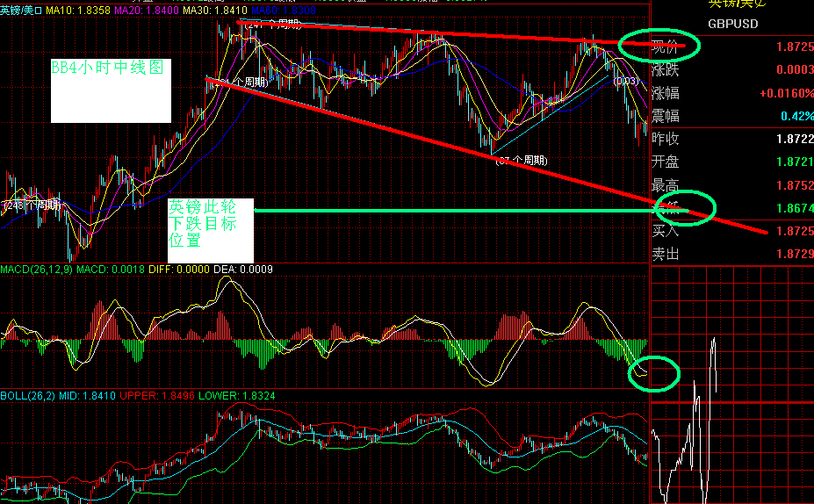Select the MA60: 1.8308 indicator readout
The image size is (814, 504).
[x=284, y=11]
